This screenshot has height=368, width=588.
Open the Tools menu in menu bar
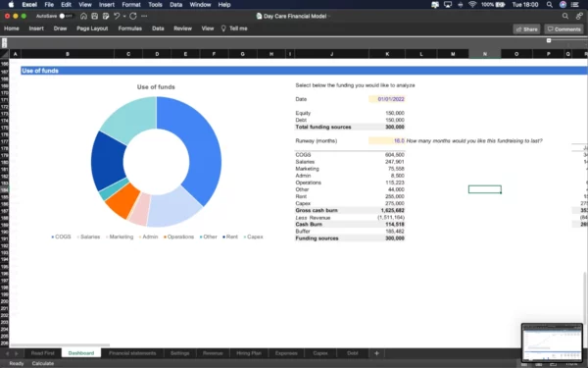coord(155,5)
